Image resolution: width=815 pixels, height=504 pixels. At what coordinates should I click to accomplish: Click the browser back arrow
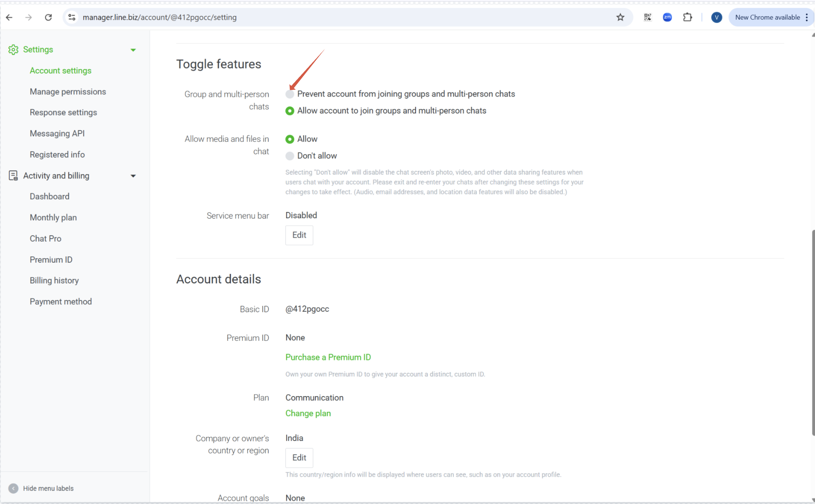coord(9,17)
